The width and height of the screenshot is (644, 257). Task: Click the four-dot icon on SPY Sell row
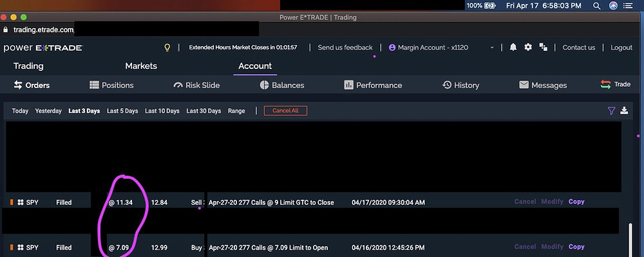click(x=21, y=202)
